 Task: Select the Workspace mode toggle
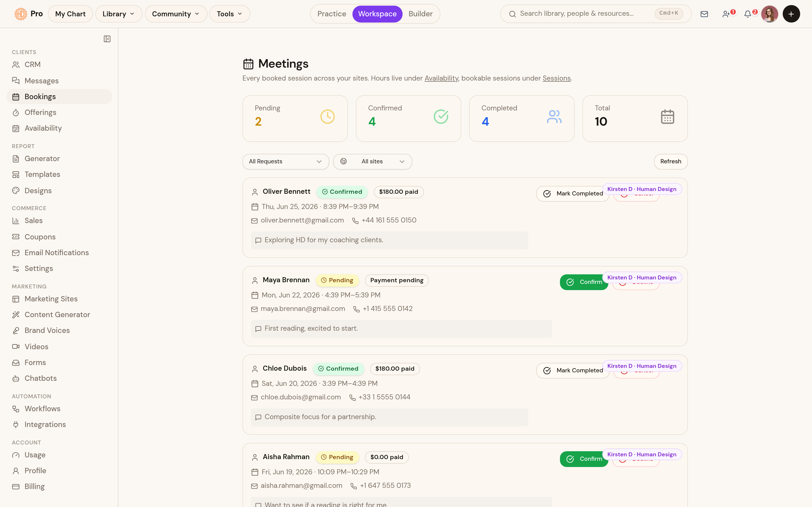377,14
